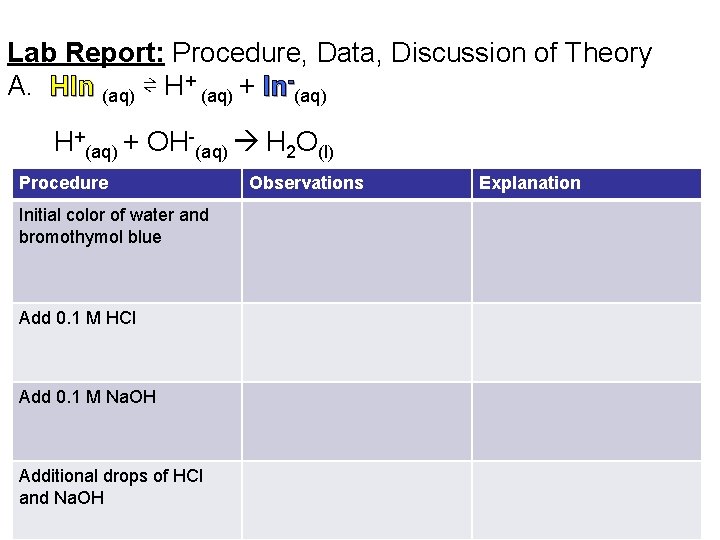Click the Observations cell for the HCl row
The height and width of the screenshot is (540, 720).
[x=356, y=342]
